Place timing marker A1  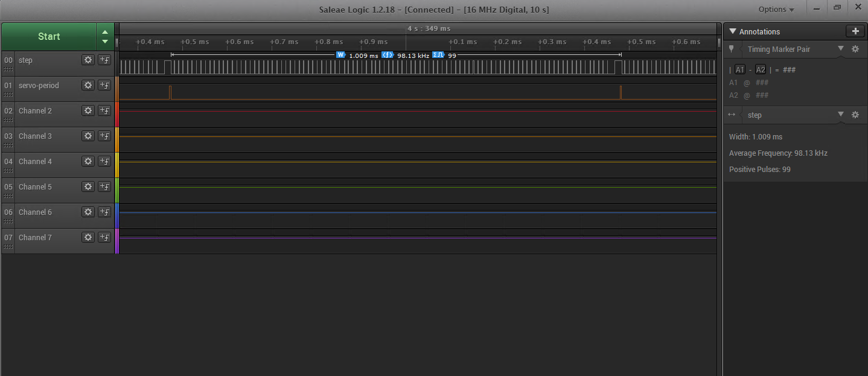coord(740,69)
